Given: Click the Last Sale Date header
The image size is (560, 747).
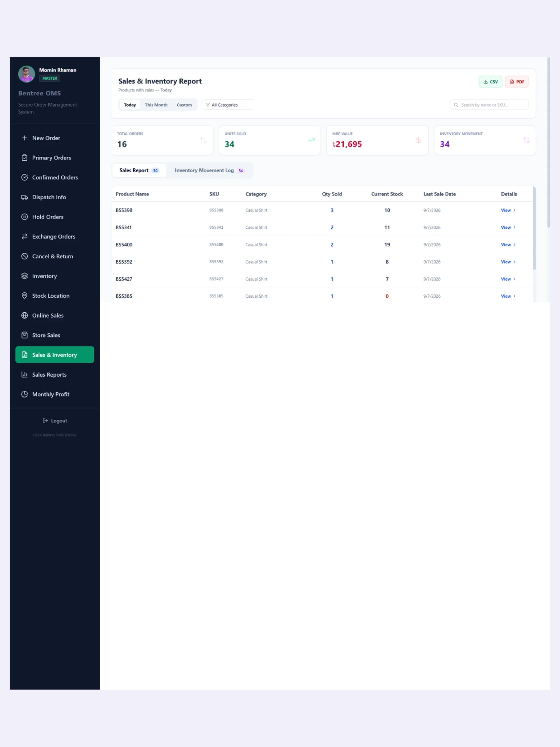Looking at the screenshot, I should pos(440,194).
